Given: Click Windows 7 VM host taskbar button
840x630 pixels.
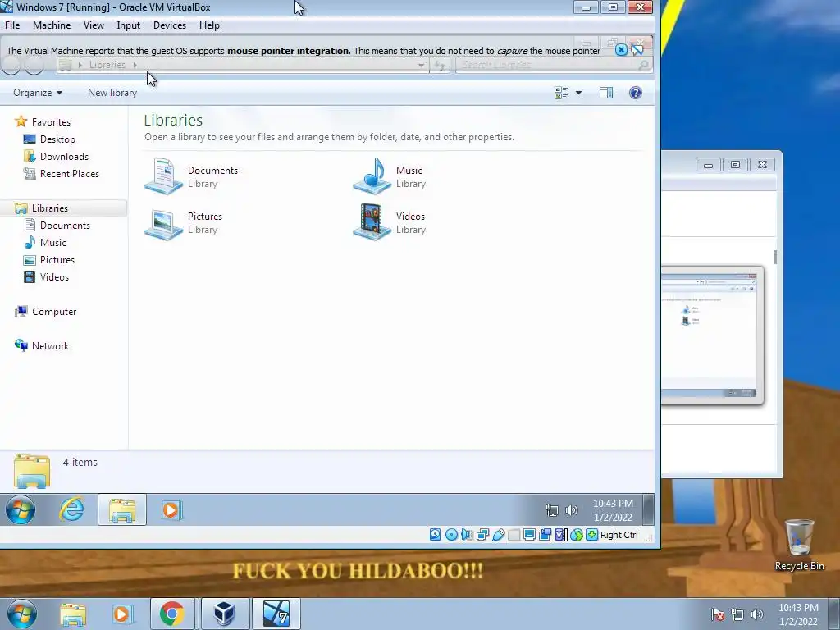Looking at the screenshot, I should click(x=276, y=614).
